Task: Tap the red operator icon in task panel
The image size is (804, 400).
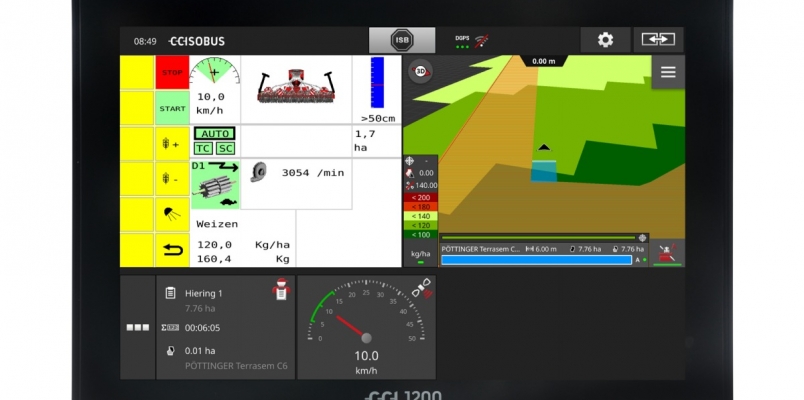Action: click(281, 289)
